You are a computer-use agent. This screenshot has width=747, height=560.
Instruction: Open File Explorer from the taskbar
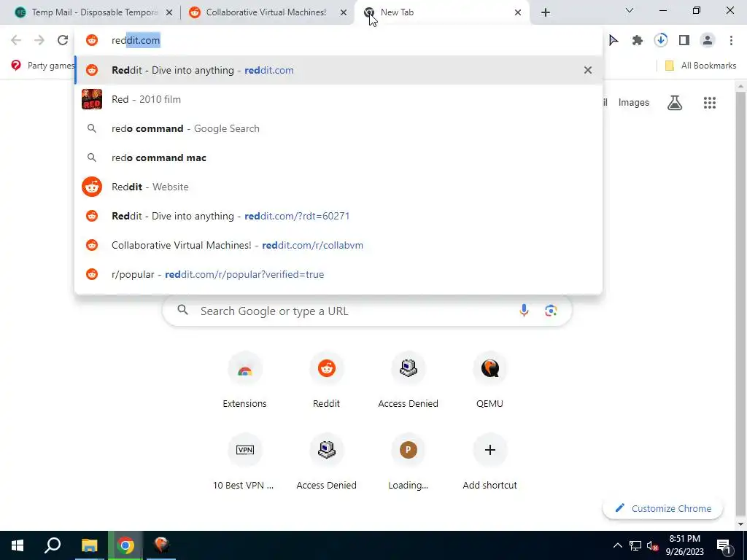click(x=89, y=545)
